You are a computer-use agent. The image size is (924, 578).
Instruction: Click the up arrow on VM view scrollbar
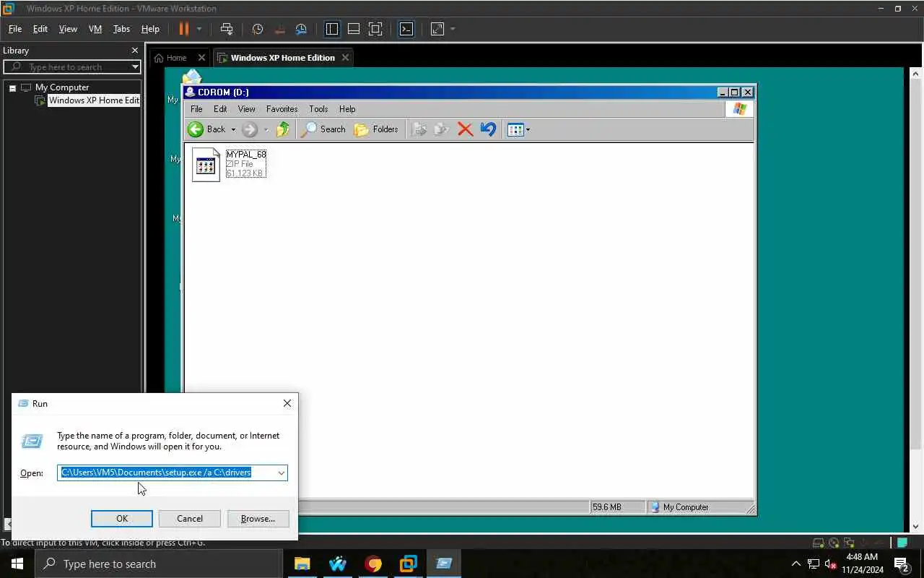916,74
